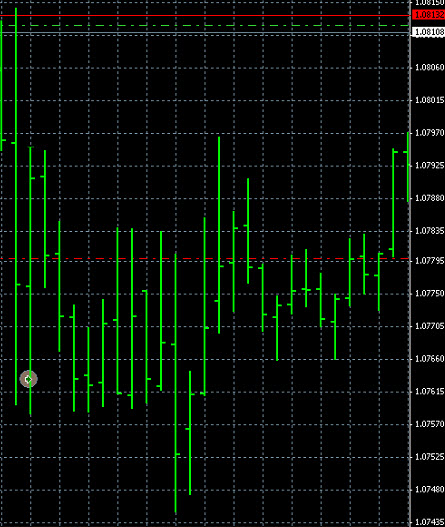Select the red dash-dot line at 1.07795
Image resolution: width=445 pixels, height=527 pixels.
pos(205,259)
